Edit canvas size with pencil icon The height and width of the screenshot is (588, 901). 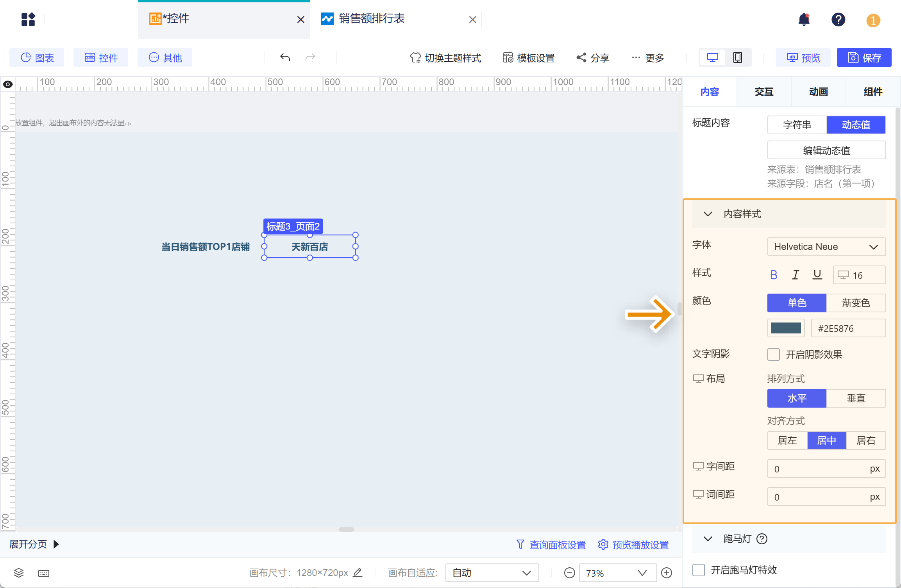click(x=358, y=572)
